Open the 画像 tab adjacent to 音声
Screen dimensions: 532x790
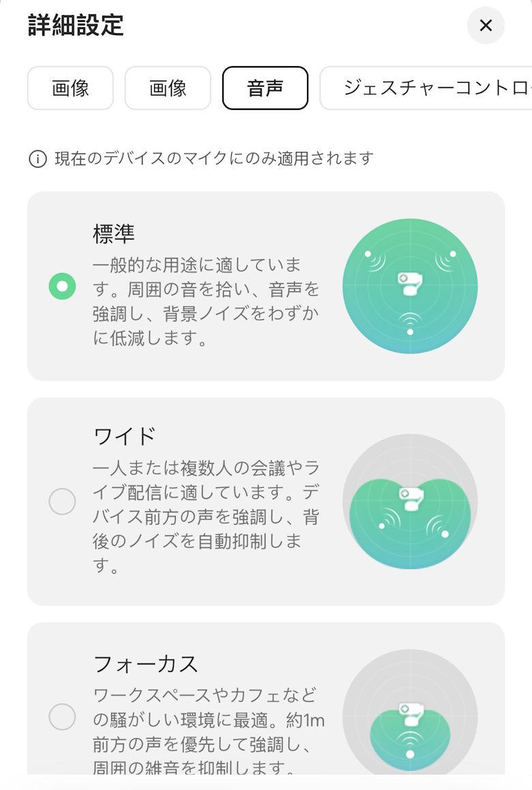167,88
